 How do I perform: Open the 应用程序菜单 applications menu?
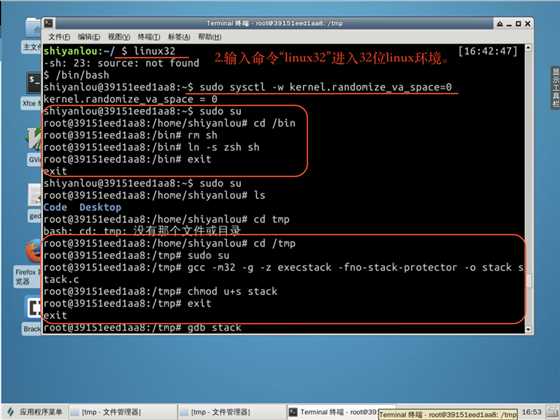click(x=35, y=412)
